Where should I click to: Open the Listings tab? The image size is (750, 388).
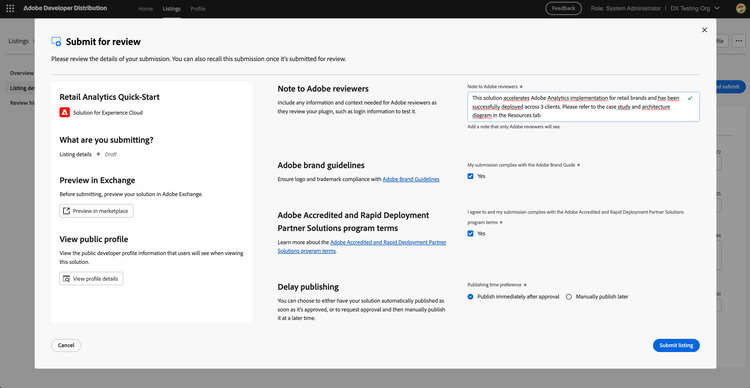[x=172, y=9]
